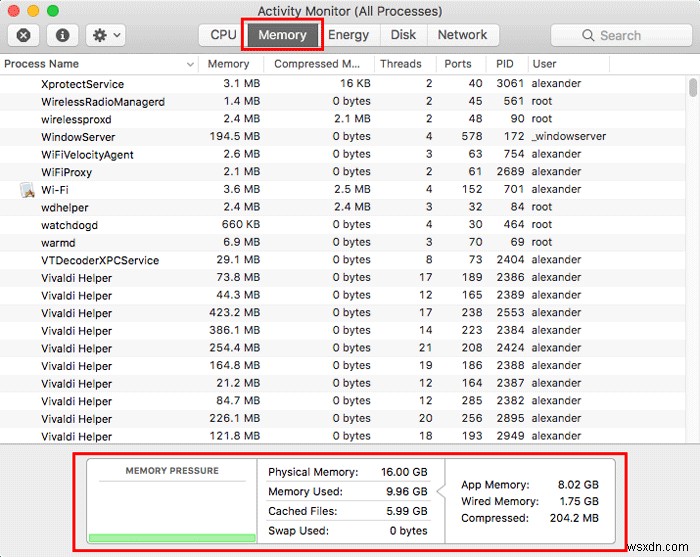This screenshot has width=700, height=557.
Task: Select the WirelessRadioManagerd process
Action: 343,102
